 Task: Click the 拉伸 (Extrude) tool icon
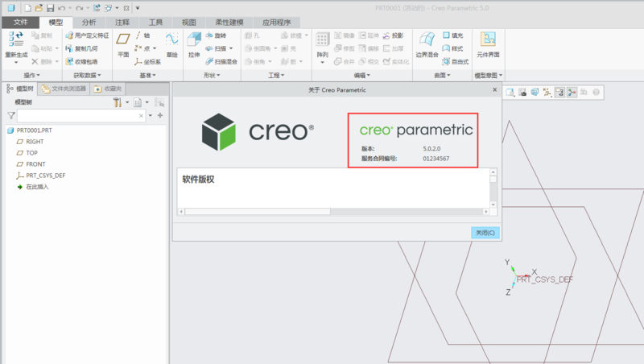(193, 43)
